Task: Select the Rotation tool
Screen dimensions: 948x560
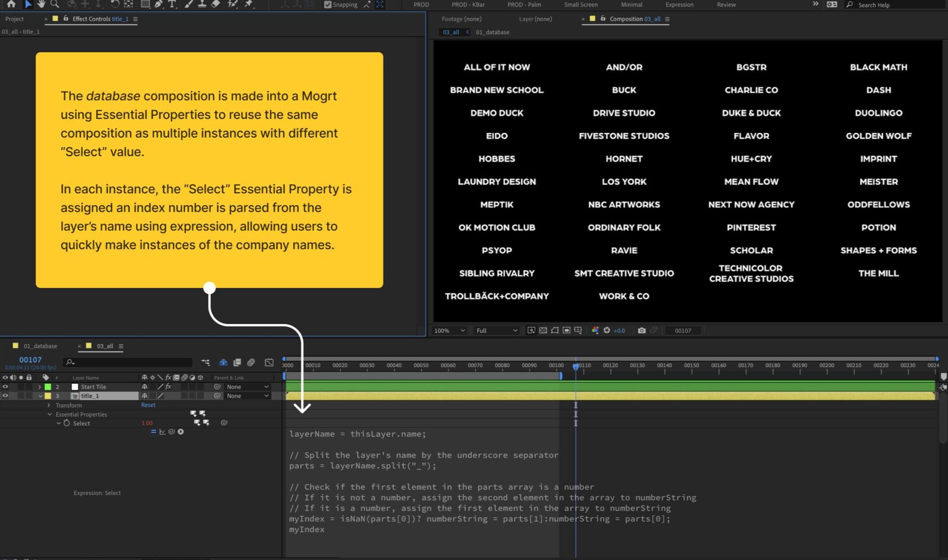Action: pyautogui.click(x=115, y=4)
